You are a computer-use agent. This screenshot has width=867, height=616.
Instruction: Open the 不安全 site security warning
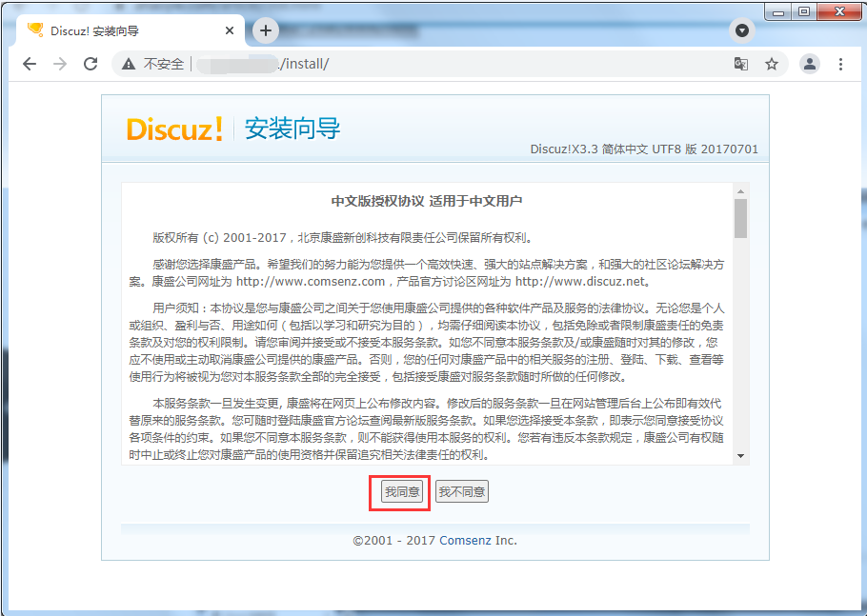(x=153, y=64)
